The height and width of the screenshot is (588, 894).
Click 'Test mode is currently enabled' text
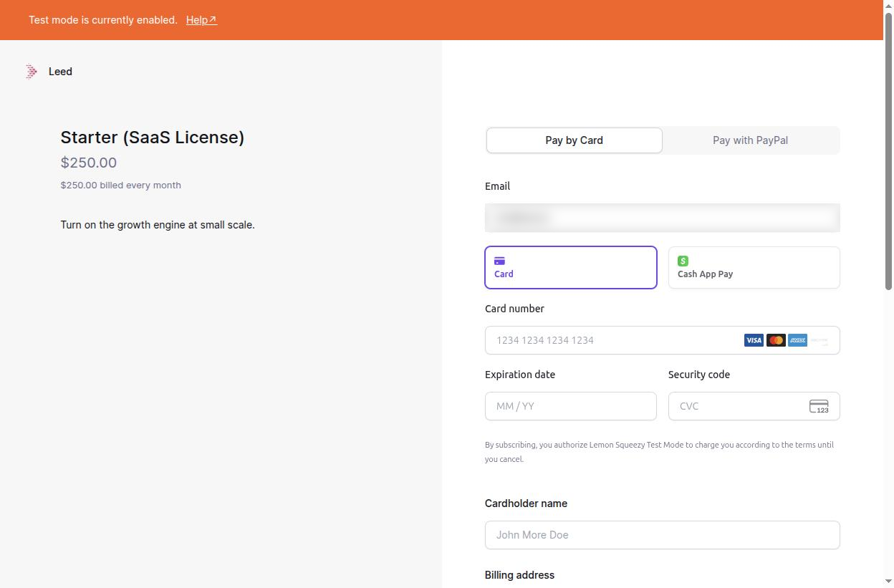tap(103, 20)
